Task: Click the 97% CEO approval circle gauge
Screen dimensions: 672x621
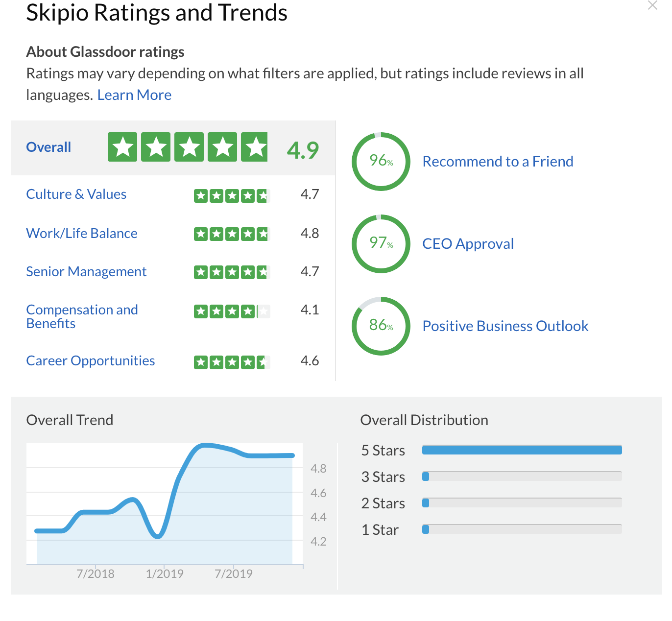Action: point(381,243)
